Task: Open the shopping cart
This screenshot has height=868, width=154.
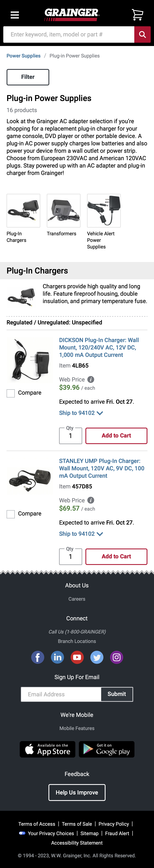Action: (x=137, y=15)
